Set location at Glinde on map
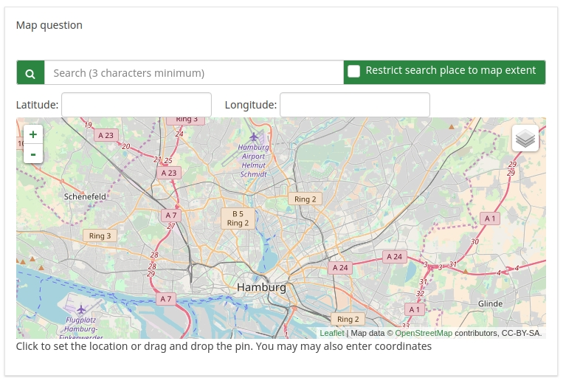566x392 pixels. [490, 303]
